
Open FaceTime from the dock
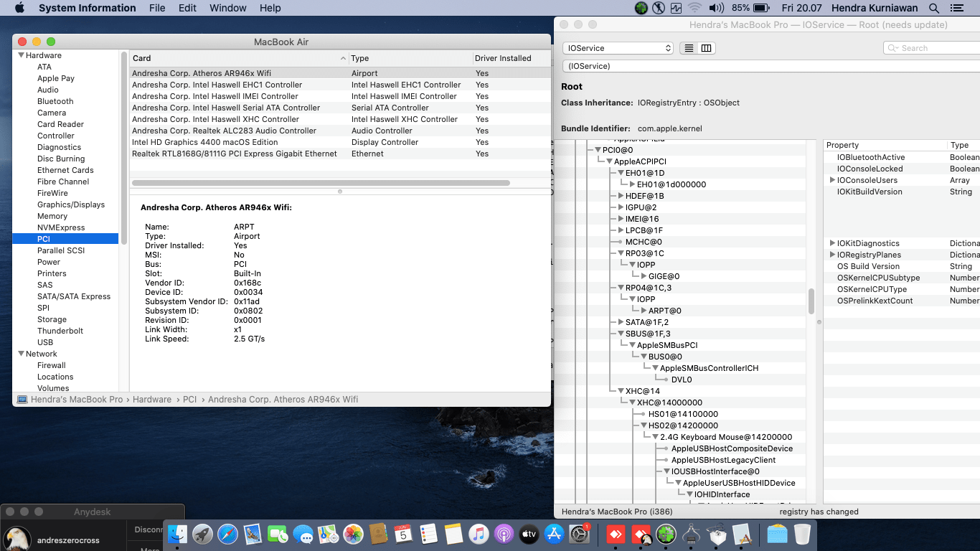click(x=278, y=534)
